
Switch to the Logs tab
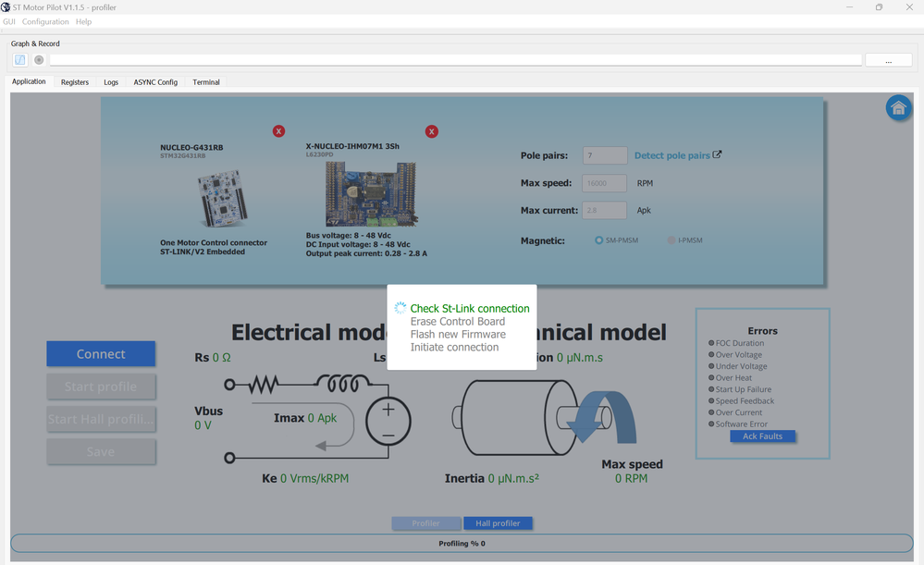[111, 82]
